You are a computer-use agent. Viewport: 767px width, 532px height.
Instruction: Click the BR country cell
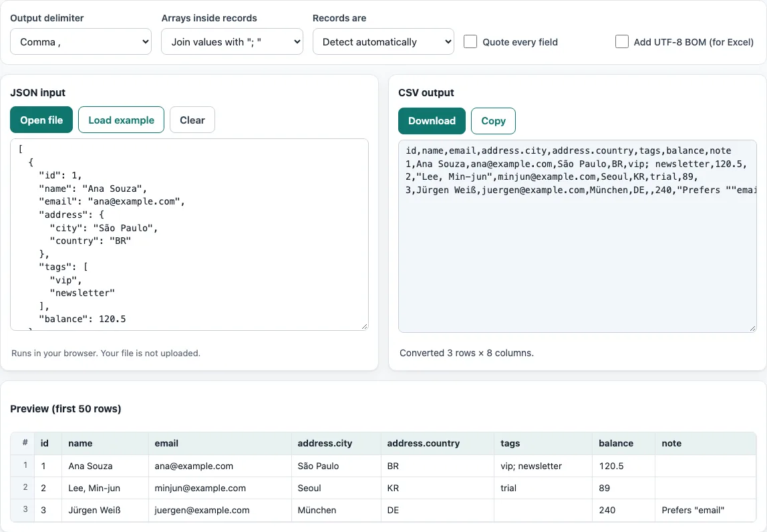point(437,466)
